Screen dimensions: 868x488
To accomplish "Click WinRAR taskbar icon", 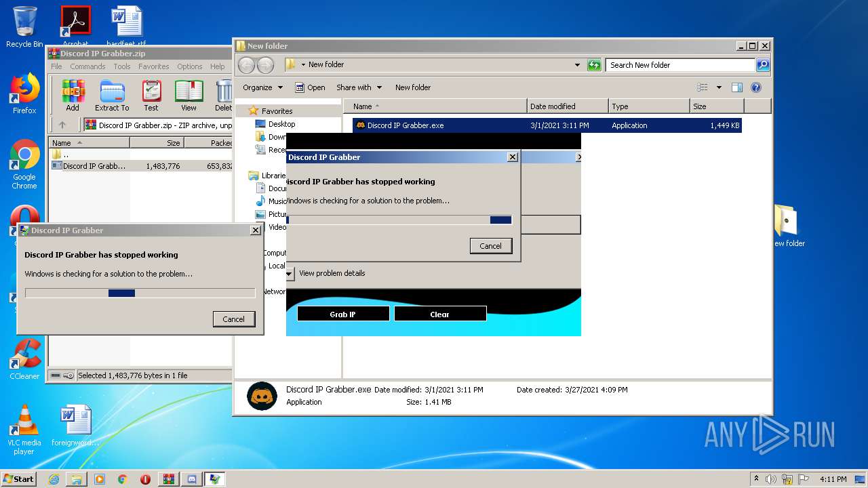I will click(x=168, y=479).
